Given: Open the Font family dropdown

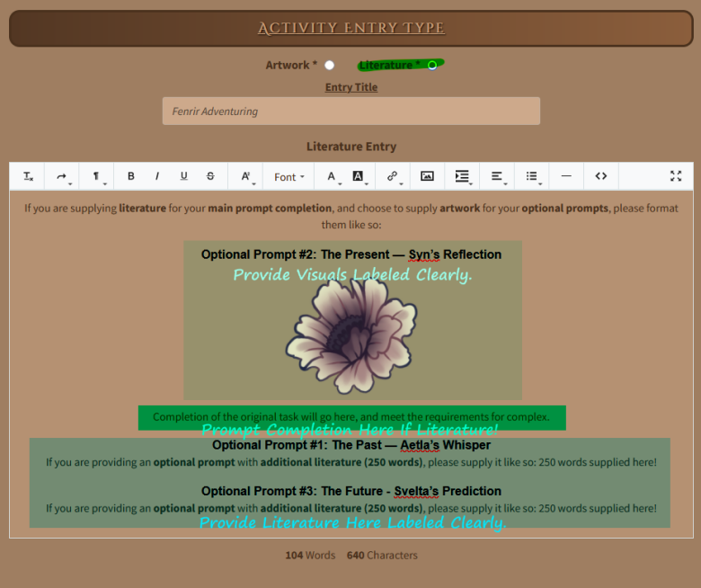Looking at the screenshot, I should pos(289,177).
